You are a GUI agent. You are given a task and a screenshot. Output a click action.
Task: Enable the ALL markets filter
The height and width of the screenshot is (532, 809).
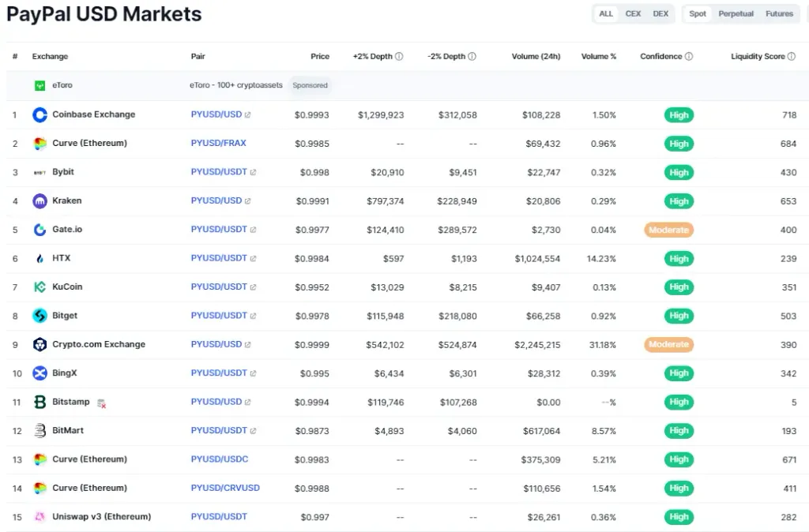pos(606,13)
